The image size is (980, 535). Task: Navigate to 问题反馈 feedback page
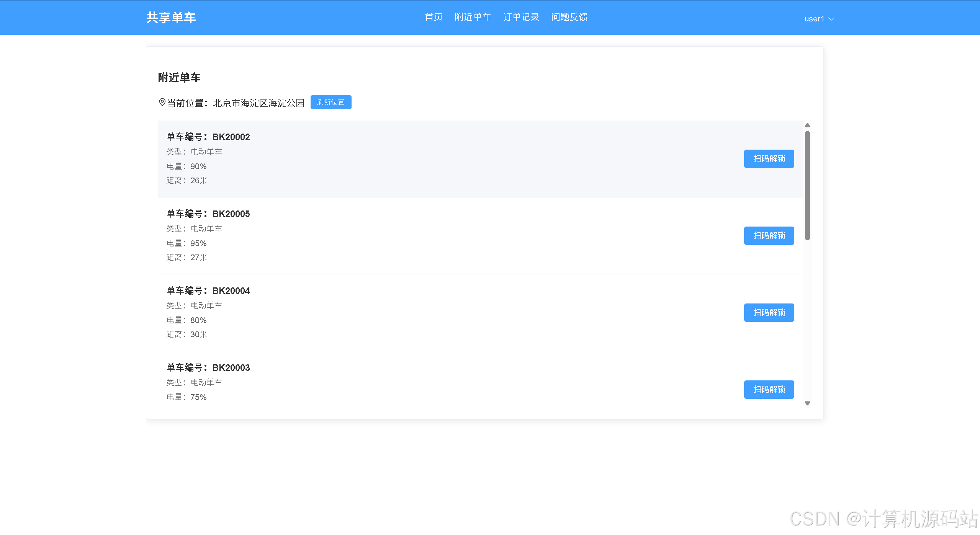569,17
